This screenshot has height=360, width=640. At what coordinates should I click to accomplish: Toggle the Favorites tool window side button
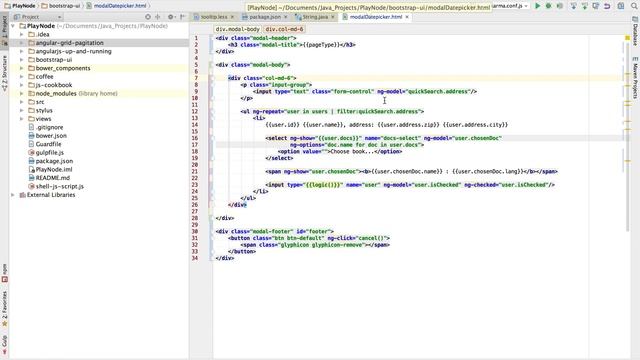tap(4, 309)
